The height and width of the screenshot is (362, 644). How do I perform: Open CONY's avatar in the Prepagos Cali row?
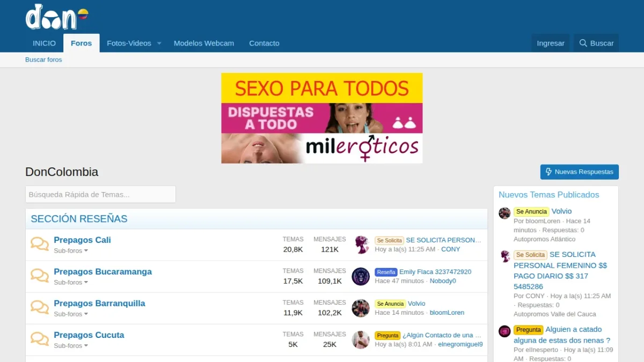(x=361, y=245)
